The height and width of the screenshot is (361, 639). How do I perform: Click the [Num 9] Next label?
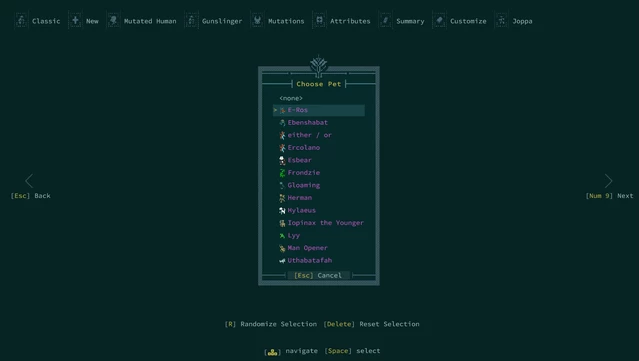(609, 196)
